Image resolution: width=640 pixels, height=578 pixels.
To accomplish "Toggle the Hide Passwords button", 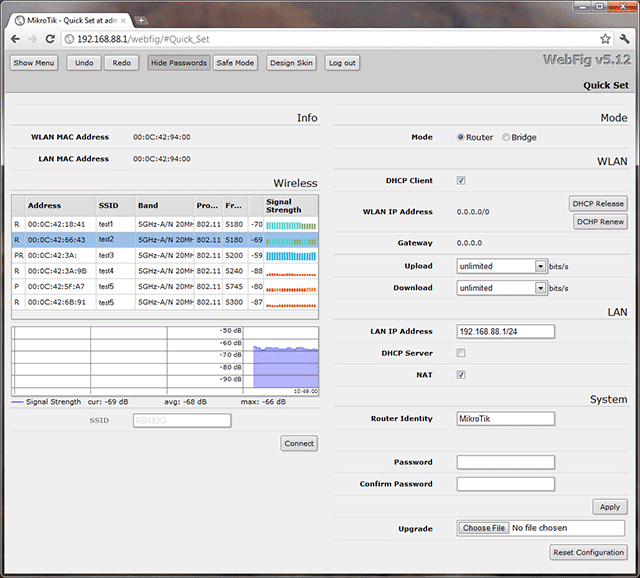I will click(x=179, y=63).
